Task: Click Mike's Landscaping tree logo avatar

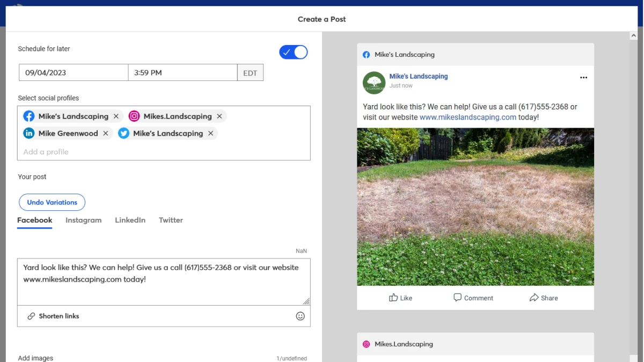Action: point(374,83)
